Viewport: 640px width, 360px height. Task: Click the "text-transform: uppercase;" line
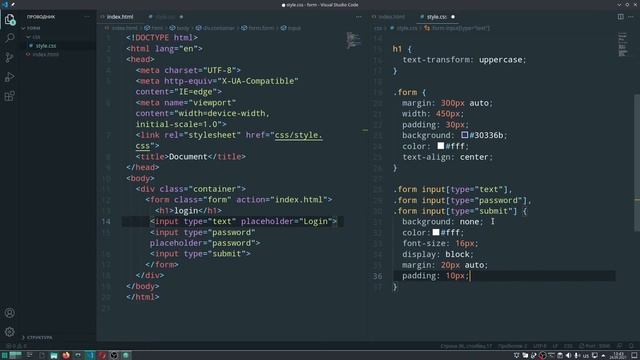464,60
